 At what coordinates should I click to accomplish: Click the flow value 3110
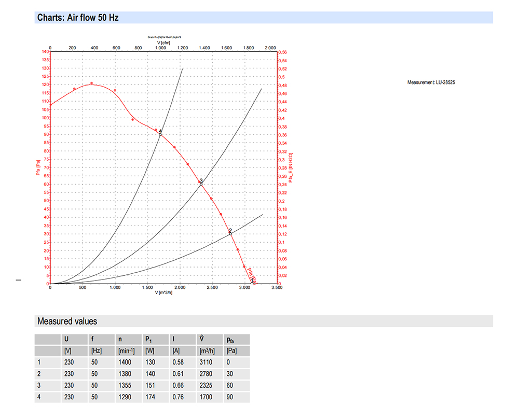pyautogui.click(x=206, y=362)
